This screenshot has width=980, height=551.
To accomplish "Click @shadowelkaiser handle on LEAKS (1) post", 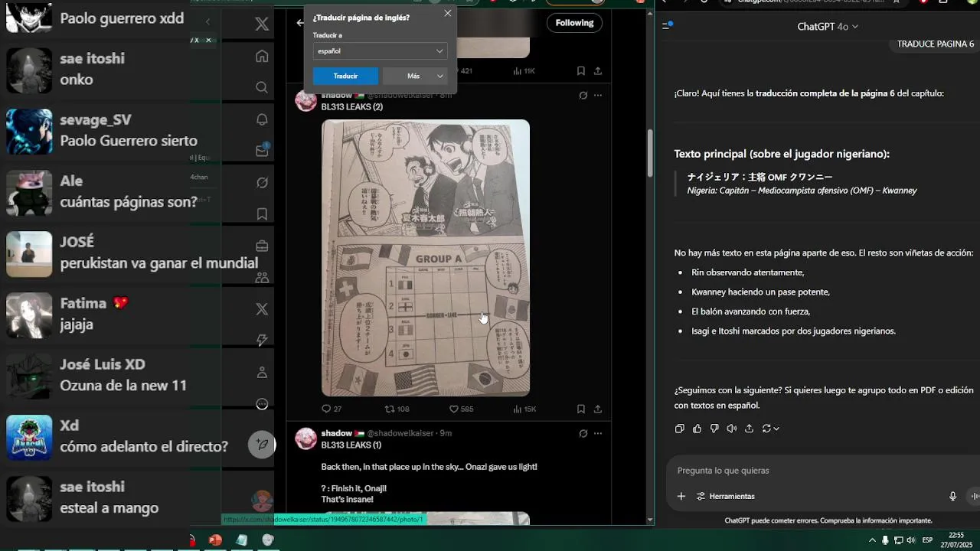I will 400,433.
